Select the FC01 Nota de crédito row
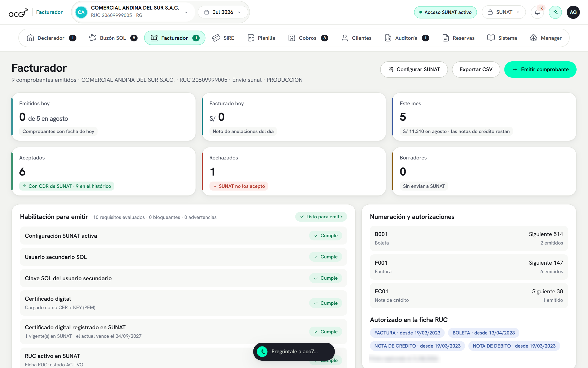588x368 pixels. coord(468,295)
